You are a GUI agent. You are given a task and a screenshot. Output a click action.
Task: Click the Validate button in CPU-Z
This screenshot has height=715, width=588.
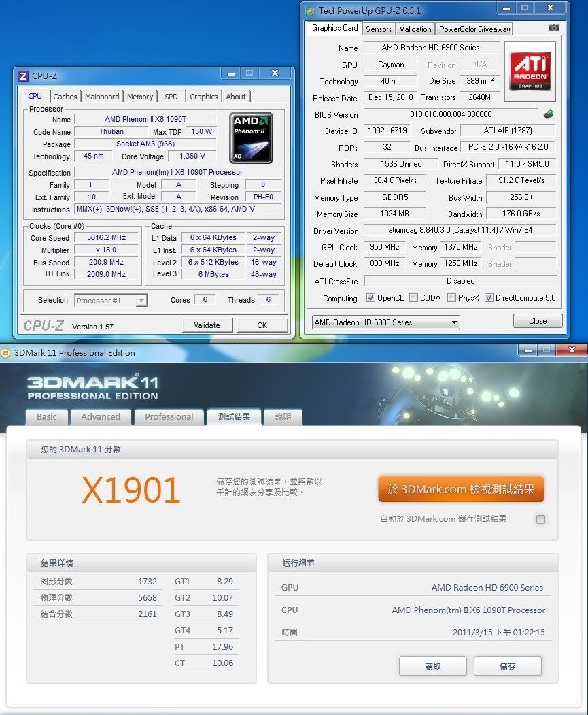click(207, 325)
